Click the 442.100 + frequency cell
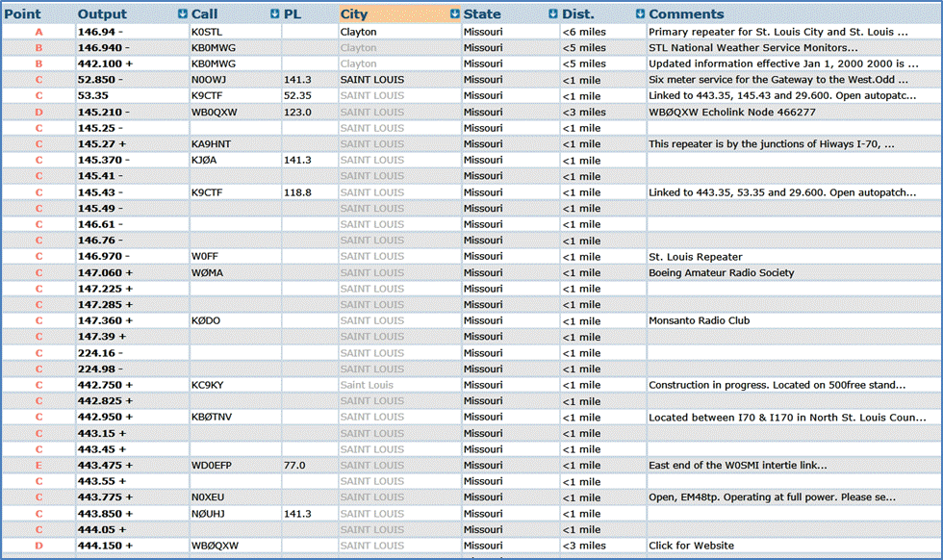Screen dimensions: 943x560 (x=105, y=64)
